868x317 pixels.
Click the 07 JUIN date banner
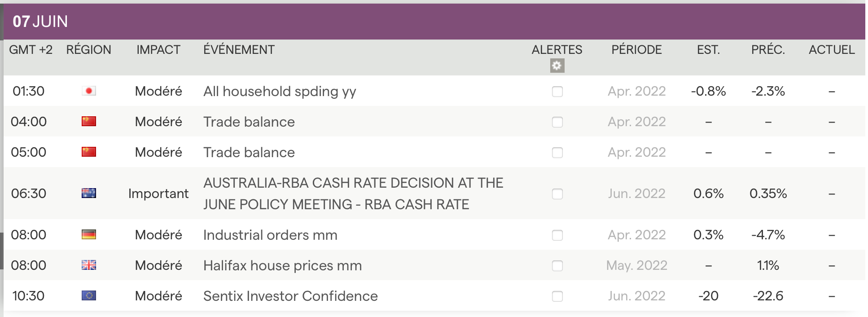[40, 22]
